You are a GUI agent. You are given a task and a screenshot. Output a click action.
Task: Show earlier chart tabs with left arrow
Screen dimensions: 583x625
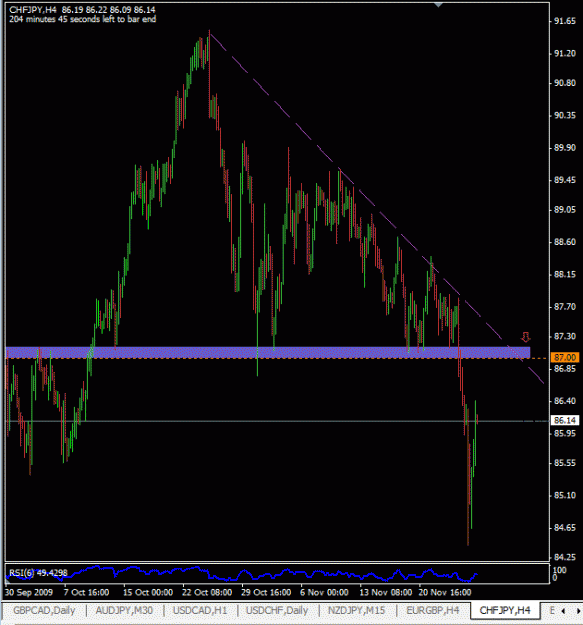pos(563,611)
